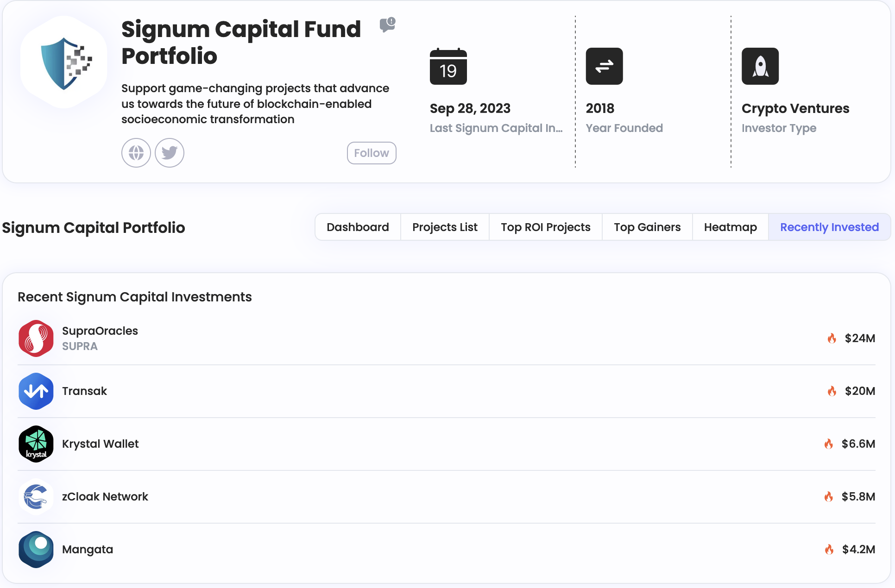The height and width of the screenshot is (588, 895).
Task: Click the Krystal Wallet logo icon
Action: [36, 444]
